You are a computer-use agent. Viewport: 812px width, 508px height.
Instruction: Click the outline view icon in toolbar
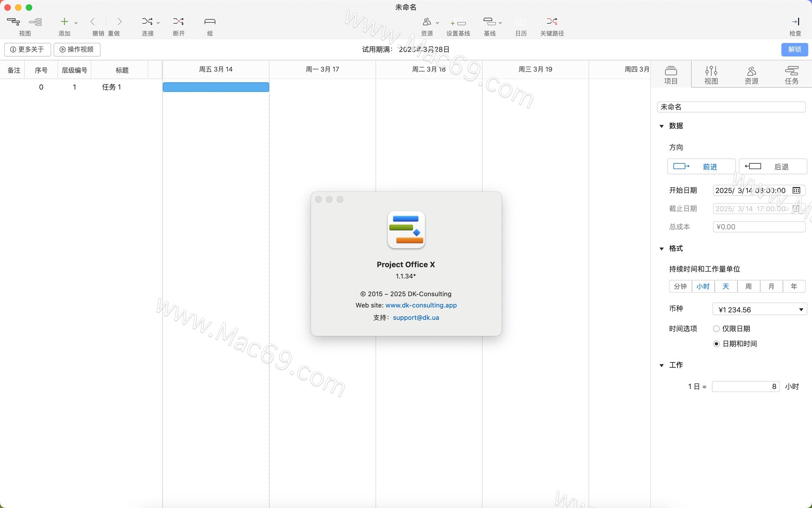[36, 22]
